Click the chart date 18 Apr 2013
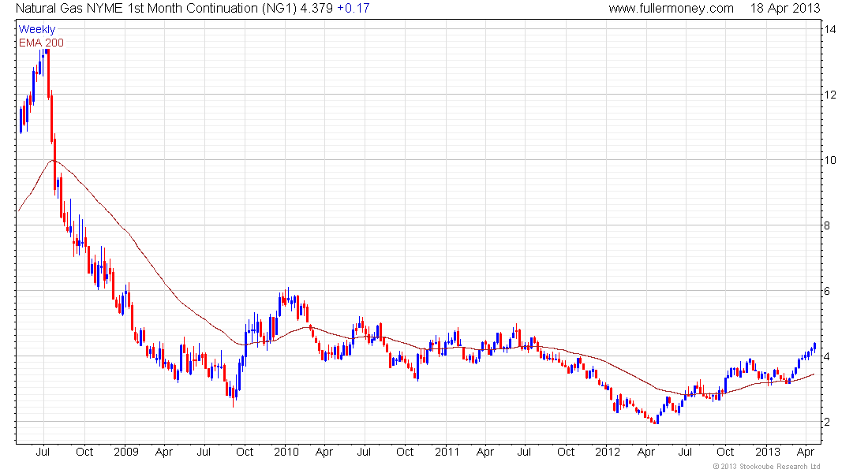 pyautogui.click(x=785, y=9)
